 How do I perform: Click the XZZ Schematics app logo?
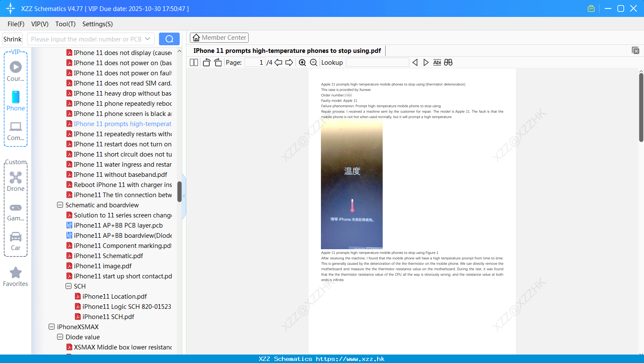pos(10,8)
